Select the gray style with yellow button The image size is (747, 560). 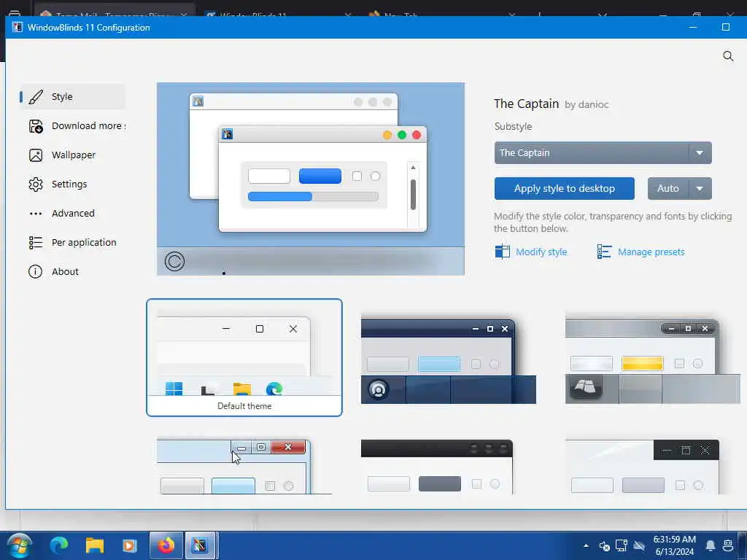click(x=652, y=357)
